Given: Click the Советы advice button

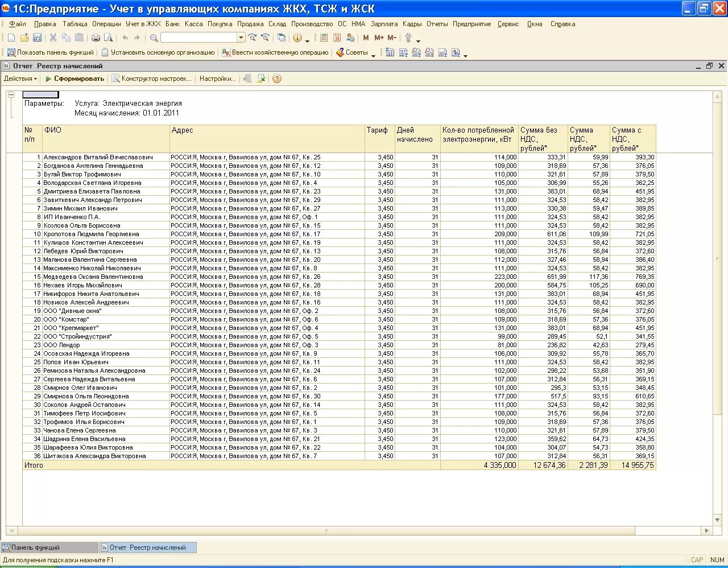Looking at the screenshot, I should [351, 52].
